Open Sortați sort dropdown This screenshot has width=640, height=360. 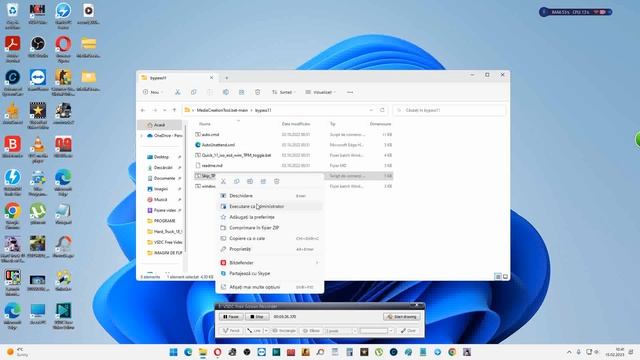[x=284, y=92]
